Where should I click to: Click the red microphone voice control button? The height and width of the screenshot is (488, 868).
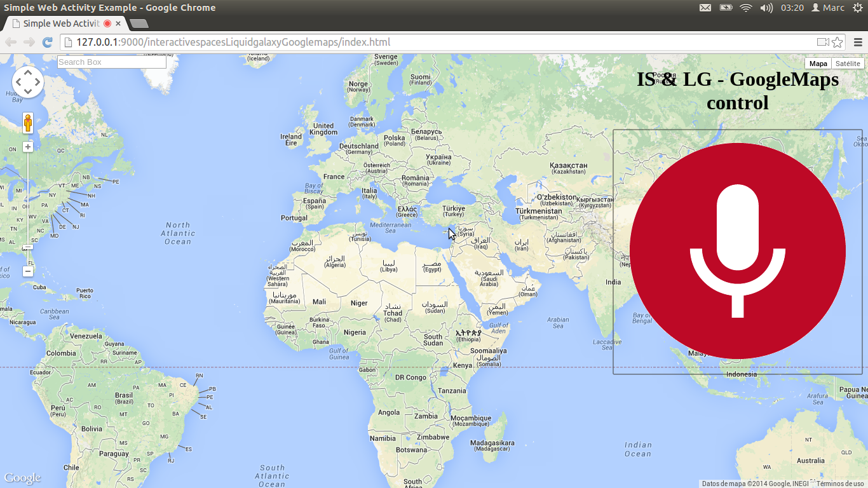738,251
